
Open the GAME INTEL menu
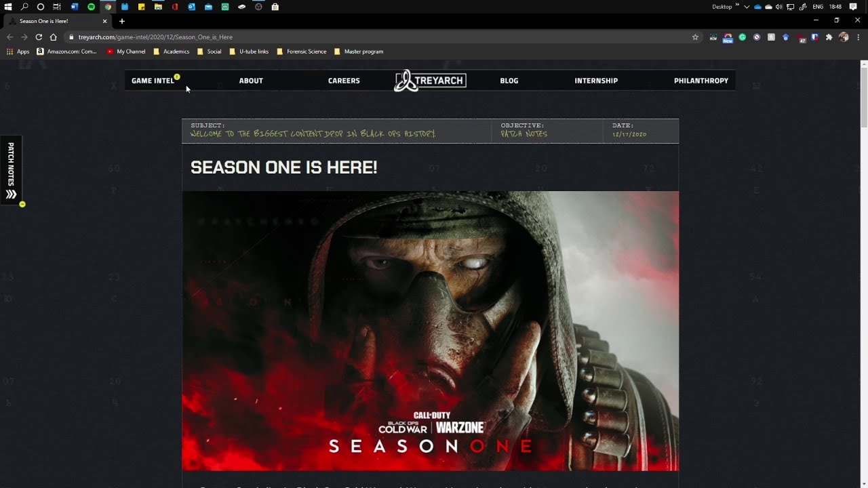click(x=153, y=81)
